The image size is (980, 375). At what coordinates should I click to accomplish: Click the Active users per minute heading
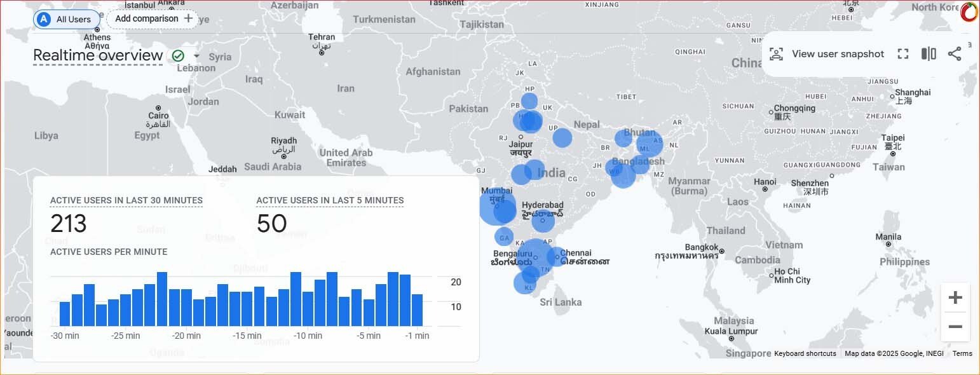coord(109,252)
